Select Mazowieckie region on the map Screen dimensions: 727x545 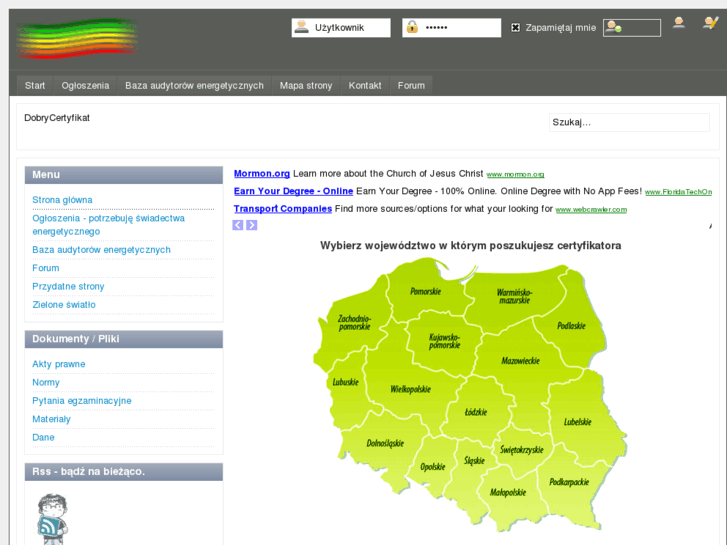point(519,360)
